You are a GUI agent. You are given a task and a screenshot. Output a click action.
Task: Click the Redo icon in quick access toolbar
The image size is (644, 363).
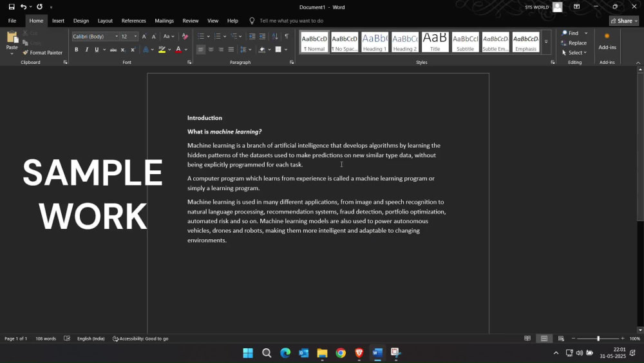pyautogui.click(x=39, y=6)
